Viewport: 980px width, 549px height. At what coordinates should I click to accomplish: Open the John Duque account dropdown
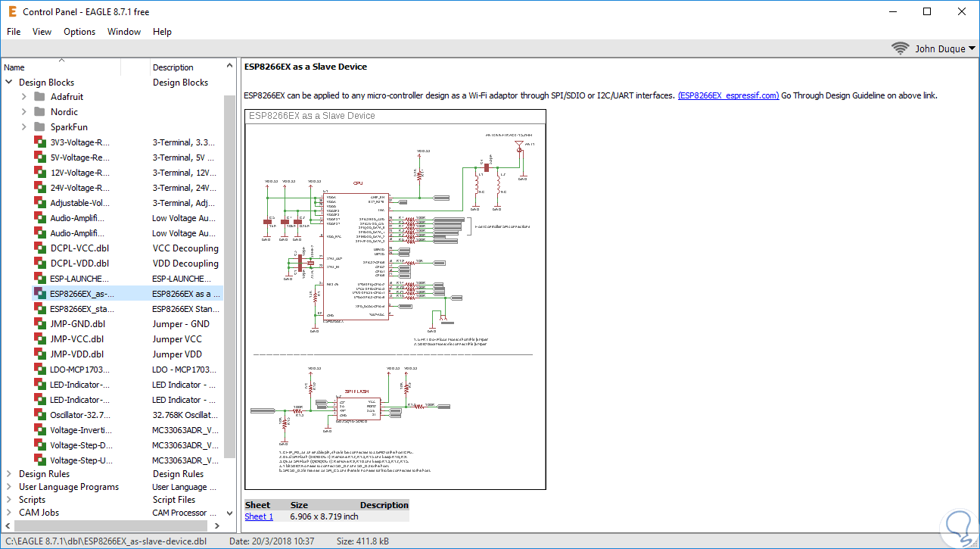(x=945, y=48)
